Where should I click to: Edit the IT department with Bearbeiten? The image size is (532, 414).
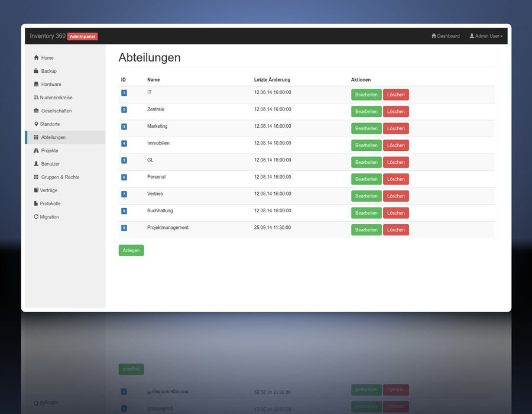366,95
